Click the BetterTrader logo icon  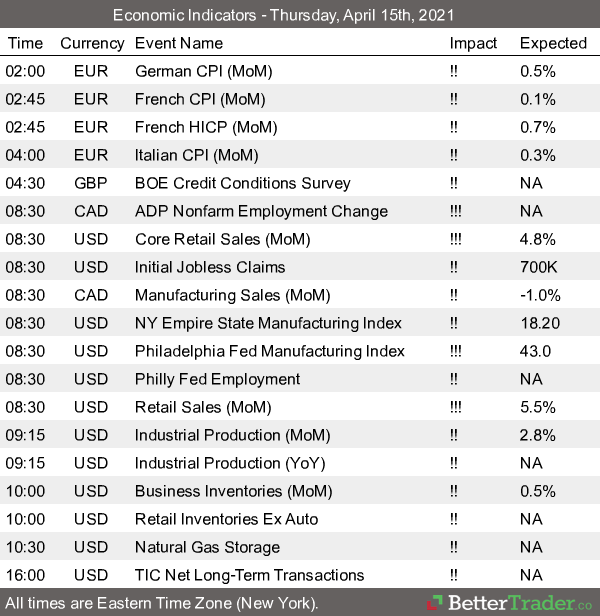coord(438,603)
